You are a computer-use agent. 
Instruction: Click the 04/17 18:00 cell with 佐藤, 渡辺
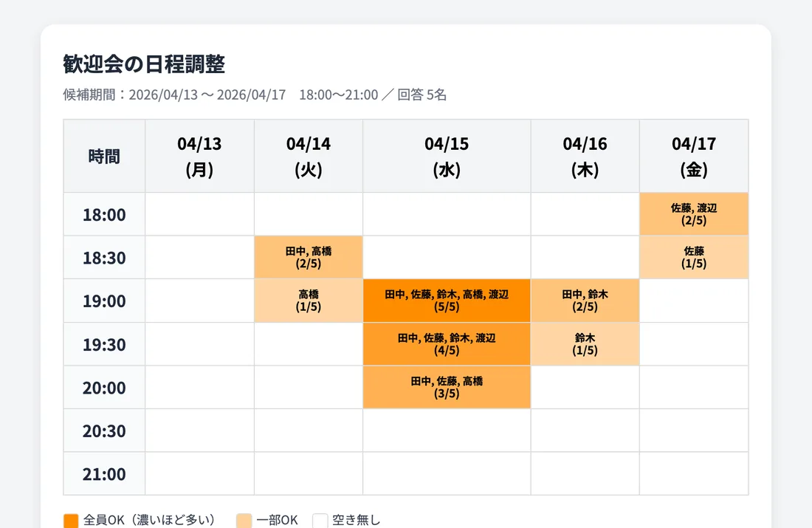(x=694, y=214)
